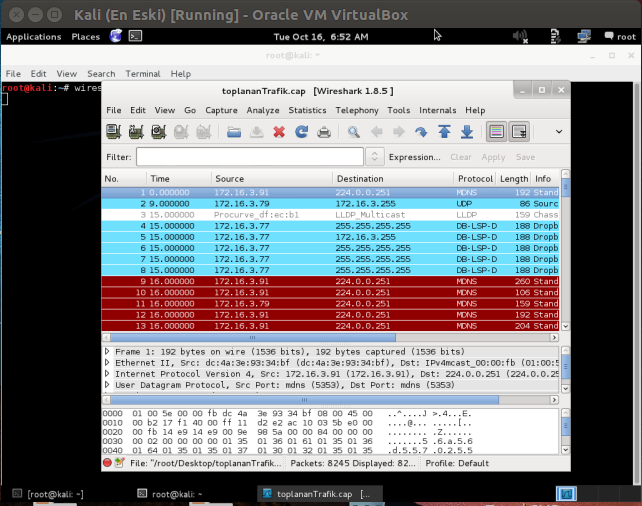This screenshot has width=642, height=506.
Task: Open the Statistics menu
Action: [x=307, y=110]
